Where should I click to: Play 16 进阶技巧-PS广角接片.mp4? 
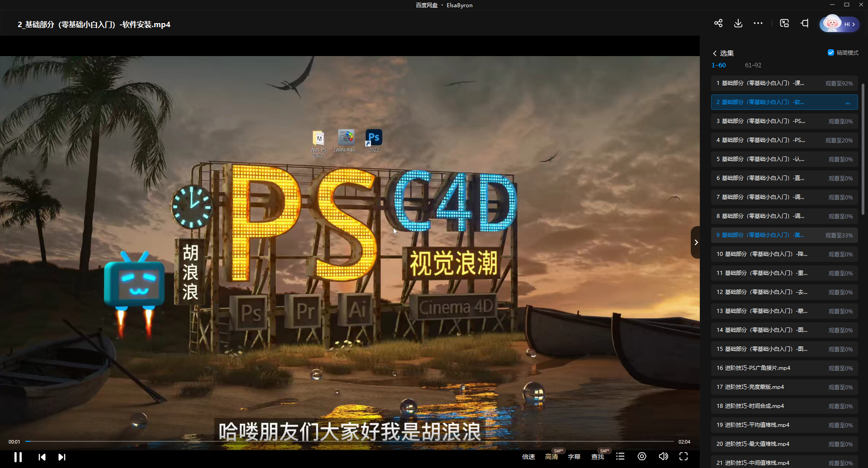[784, 368]
